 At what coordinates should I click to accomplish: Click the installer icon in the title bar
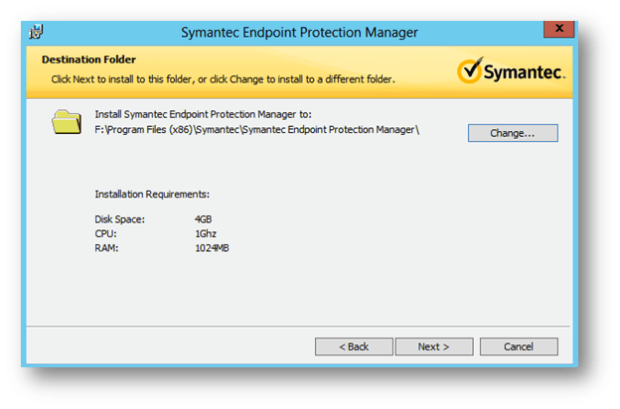click(x=37, y=31)
